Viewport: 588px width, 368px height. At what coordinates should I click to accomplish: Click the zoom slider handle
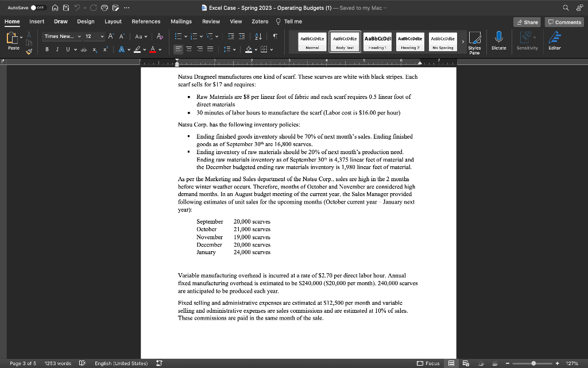click(x=533, y=363)
